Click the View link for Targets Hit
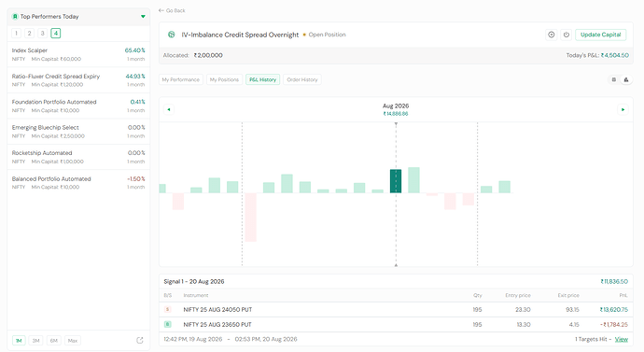This screenshot has height=352, width=644. click(x=622, y=339)
